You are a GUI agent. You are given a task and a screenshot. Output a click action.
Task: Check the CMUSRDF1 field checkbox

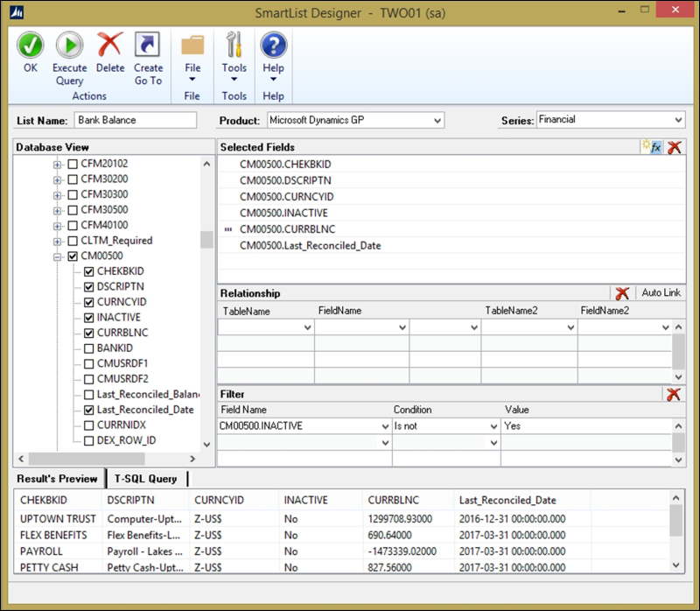(x=89, y=364)
